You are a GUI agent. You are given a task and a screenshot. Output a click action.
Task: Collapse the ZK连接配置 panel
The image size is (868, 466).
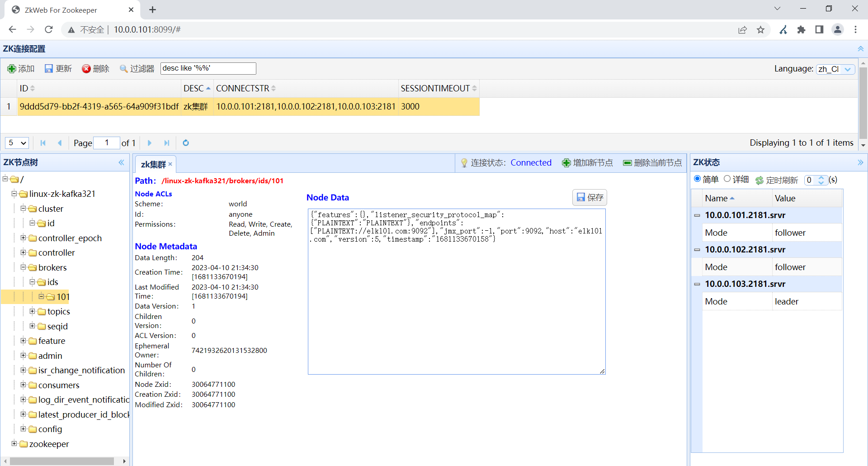(860, 49)
